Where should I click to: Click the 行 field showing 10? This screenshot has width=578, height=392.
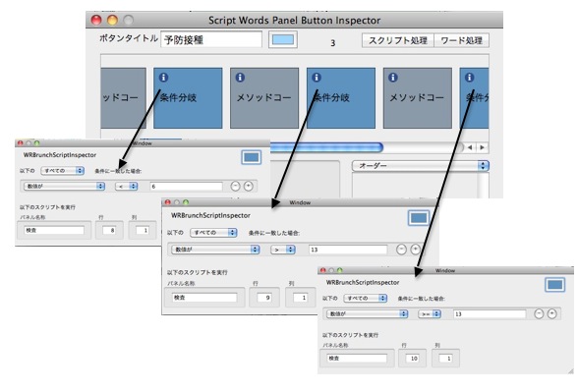click(x=412, y=359)
